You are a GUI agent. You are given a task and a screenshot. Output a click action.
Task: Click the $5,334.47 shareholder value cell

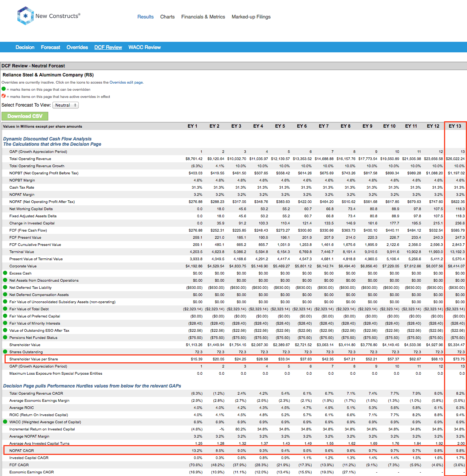coord(456,345)
